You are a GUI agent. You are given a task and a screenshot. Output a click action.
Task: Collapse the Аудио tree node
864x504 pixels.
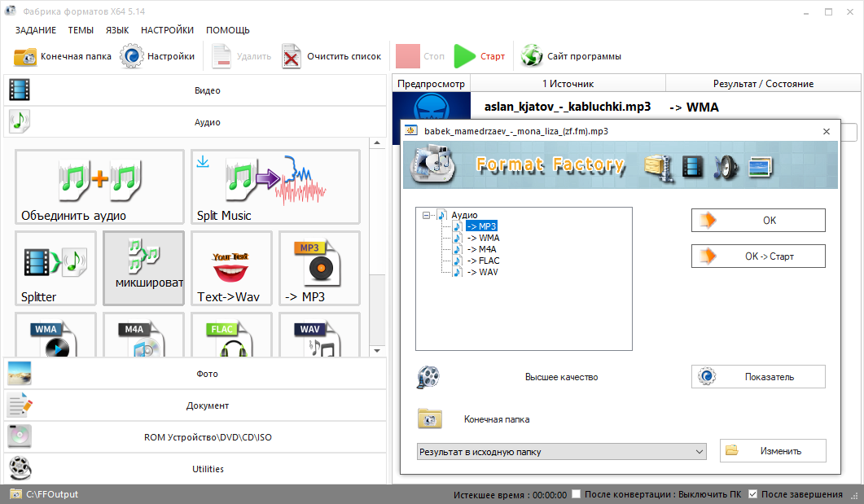click(426, 216)
